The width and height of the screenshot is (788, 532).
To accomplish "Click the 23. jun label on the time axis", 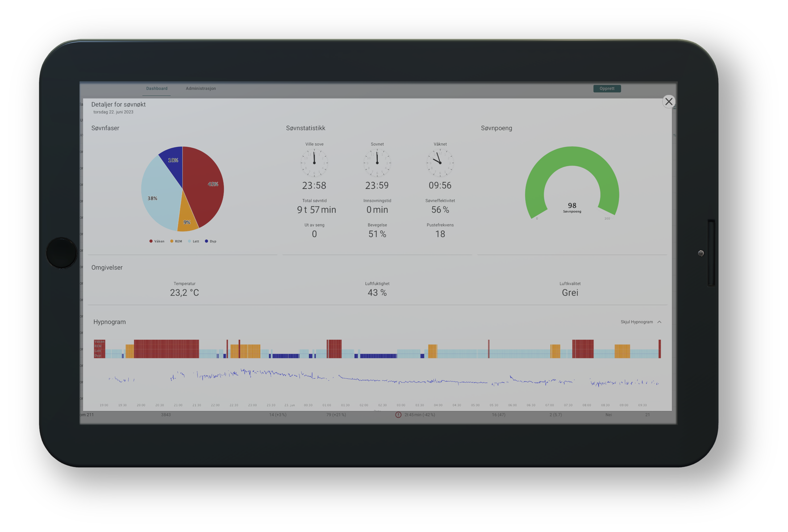I will pos(289,405).
